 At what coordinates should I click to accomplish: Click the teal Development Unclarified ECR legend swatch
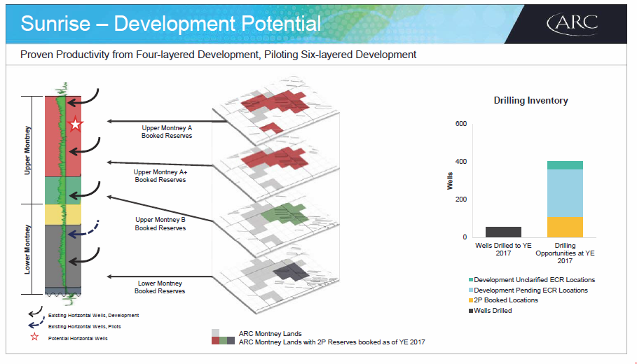[x=471, y=279]
